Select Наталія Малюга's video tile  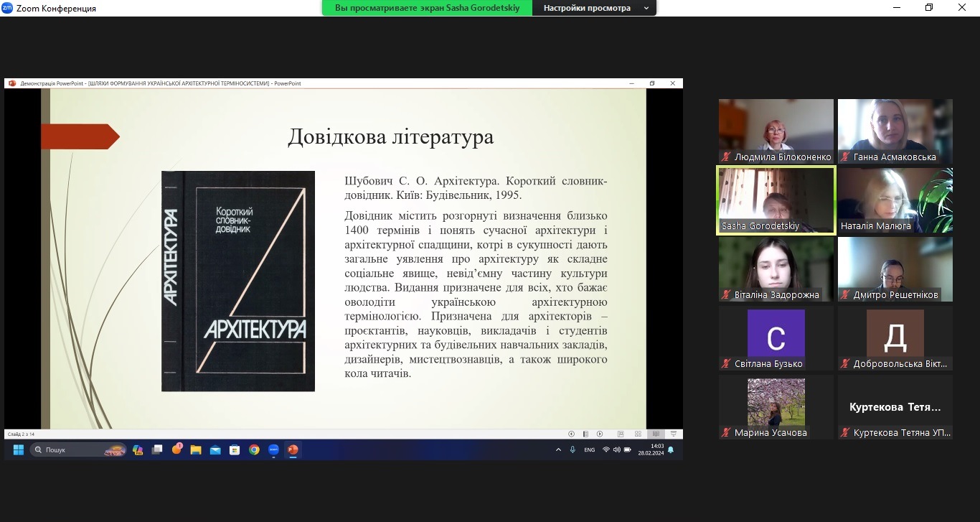(x=895, y=200)
